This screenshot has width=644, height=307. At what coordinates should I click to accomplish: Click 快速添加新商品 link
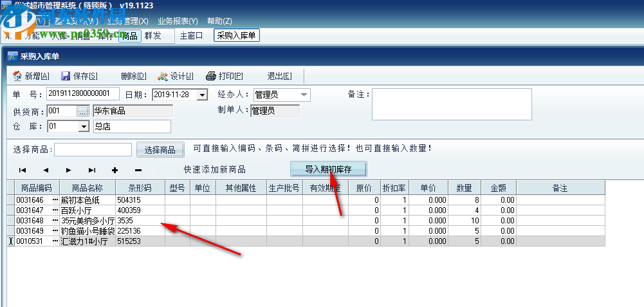214,169
